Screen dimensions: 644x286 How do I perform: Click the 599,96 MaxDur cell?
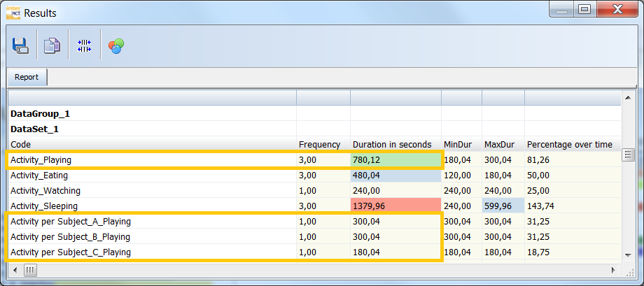tap(503, 206)
